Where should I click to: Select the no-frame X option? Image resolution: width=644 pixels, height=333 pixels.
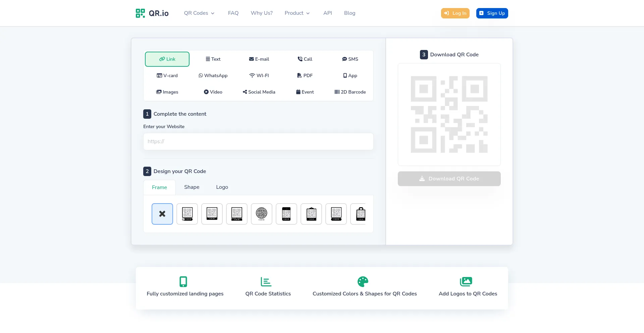(x=162, y=214)
